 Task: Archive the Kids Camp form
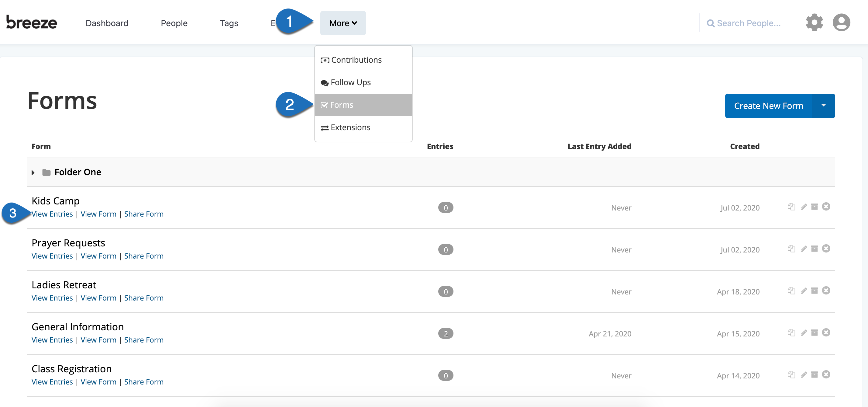[815, 207]
